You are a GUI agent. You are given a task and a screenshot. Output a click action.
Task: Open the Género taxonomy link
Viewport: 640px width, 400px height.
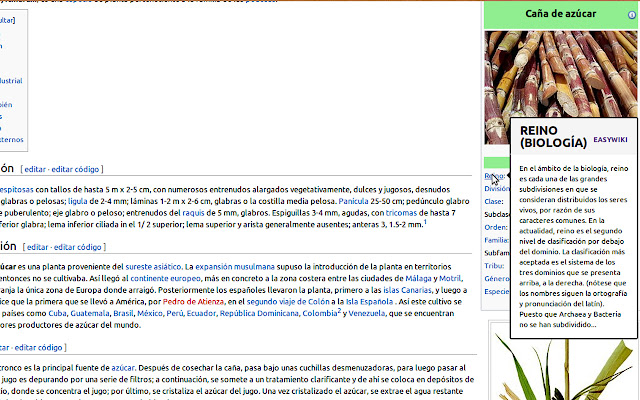(497, 278)
